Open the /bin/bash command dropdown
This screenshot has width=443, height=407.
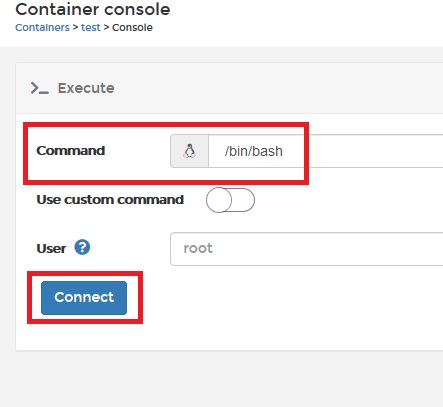click(x=326, y=151)
